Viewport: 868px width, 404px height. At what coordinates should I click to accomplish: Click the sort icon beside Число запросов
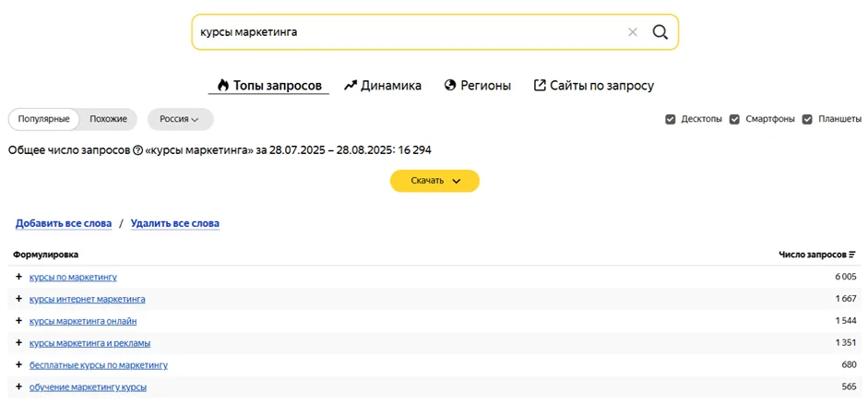pos(852,255)
